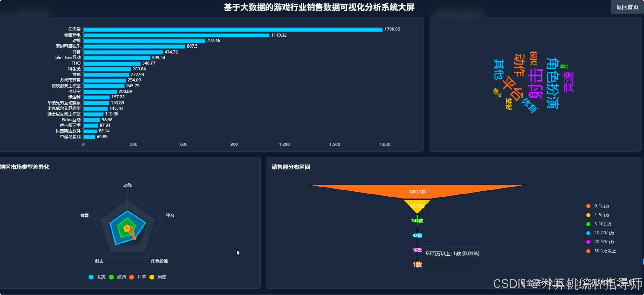The width and height of the screenshot is (644, 295).
Task: Click orange 平台 in the word cloud
Action: click(513, 89)
